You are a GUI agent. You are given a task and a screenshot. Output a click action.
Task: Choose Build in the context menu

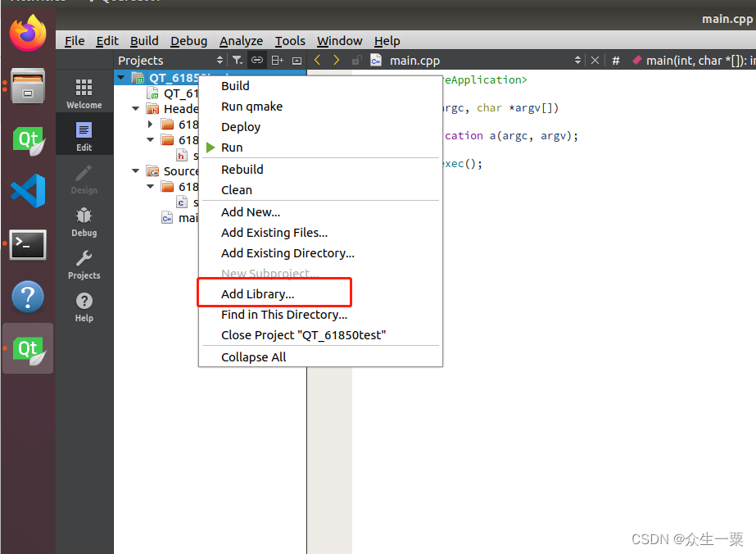(x=320, y=86)
